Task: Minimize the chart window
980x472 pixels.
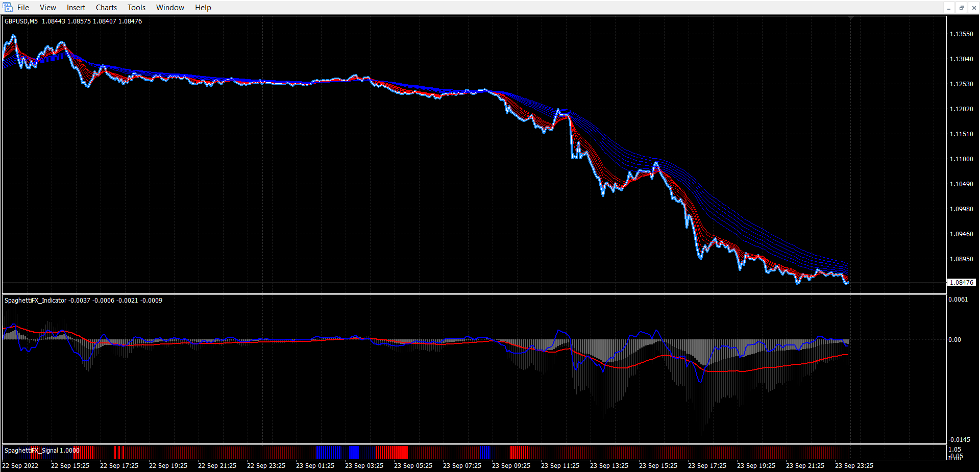Action: click(x=949, y=8)
